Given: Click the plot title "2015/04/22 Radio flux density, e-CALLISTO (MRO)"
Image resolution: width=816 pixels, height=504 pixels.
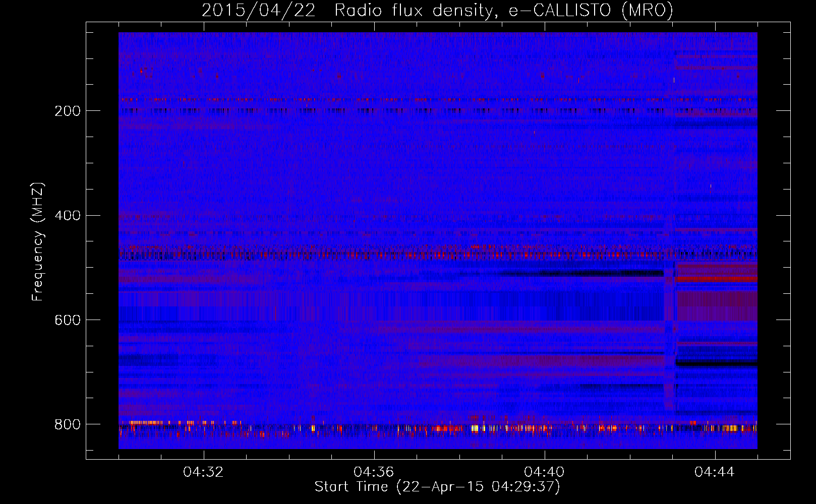Looking at the screenshot, I should coord(437,10).
